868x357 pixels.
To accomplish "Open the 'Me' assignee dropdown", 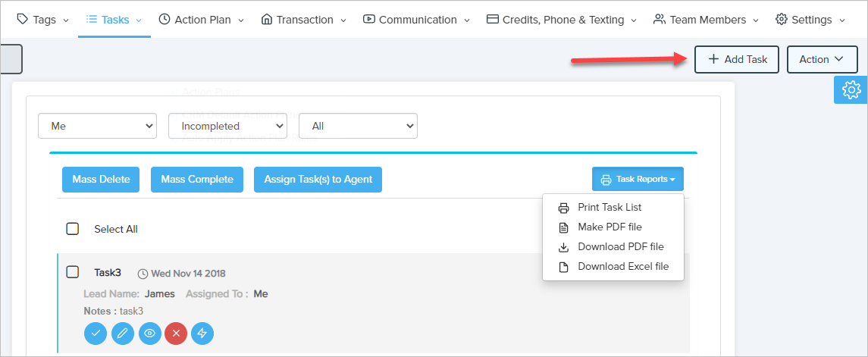I will coord(97,127).
